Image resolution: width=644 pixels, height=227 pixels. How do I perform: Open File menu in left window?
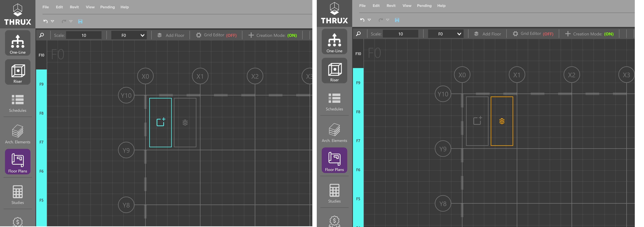pos(46,7)
